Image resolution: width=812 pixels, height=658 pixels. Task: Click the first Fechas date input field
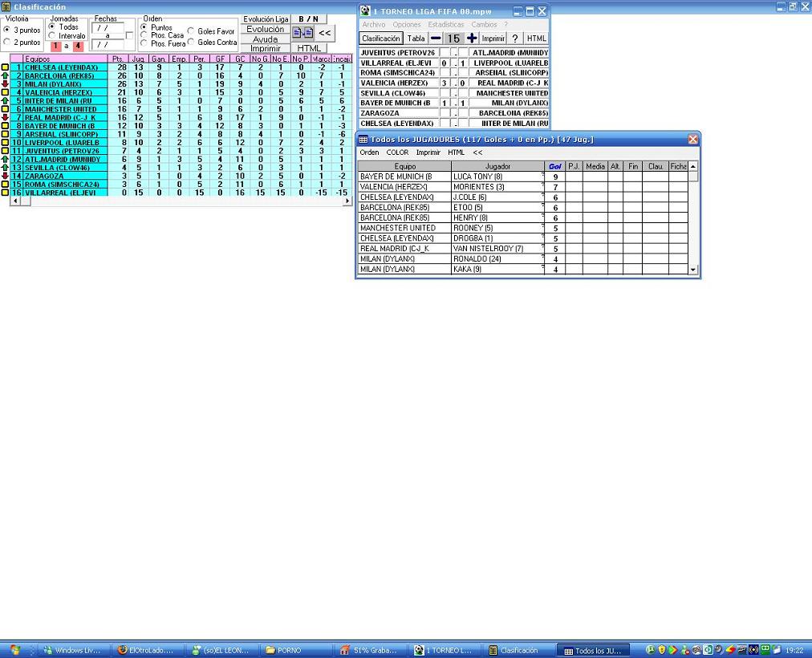point(108,28)
